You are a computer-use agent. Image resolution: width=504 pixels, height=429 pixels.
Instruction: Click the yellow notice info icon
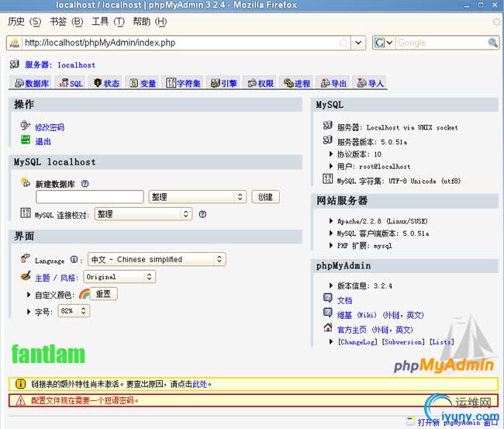20,384
